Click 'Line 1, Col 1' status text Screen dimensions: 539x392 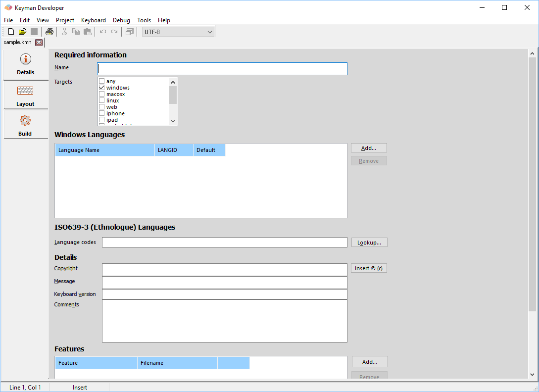25,388
